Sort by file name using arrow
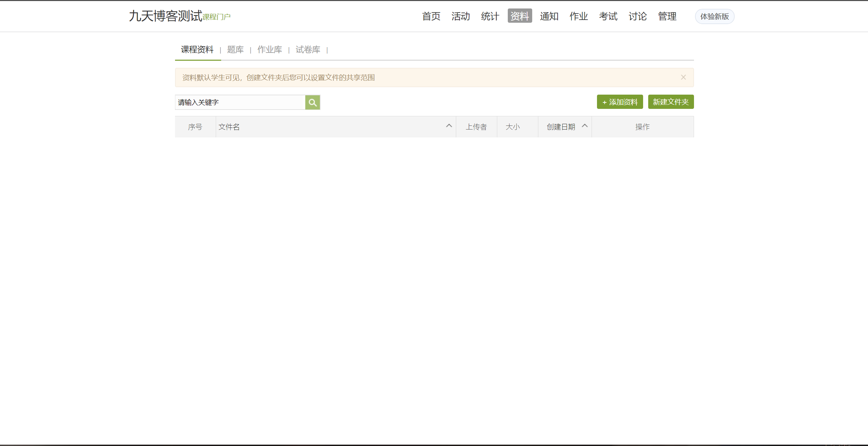Image resolution: width=868 pixels, height=446 pixels. 449,126
